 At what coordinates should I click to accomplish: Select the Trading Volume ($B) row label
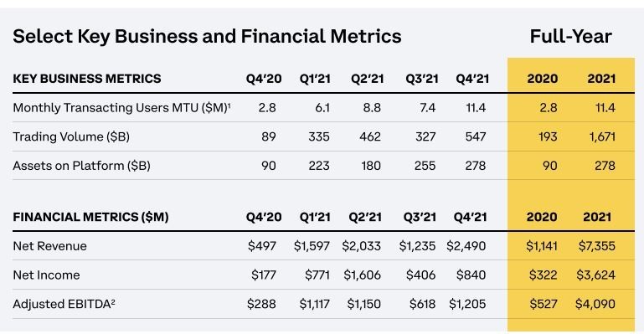click(71, 136)
